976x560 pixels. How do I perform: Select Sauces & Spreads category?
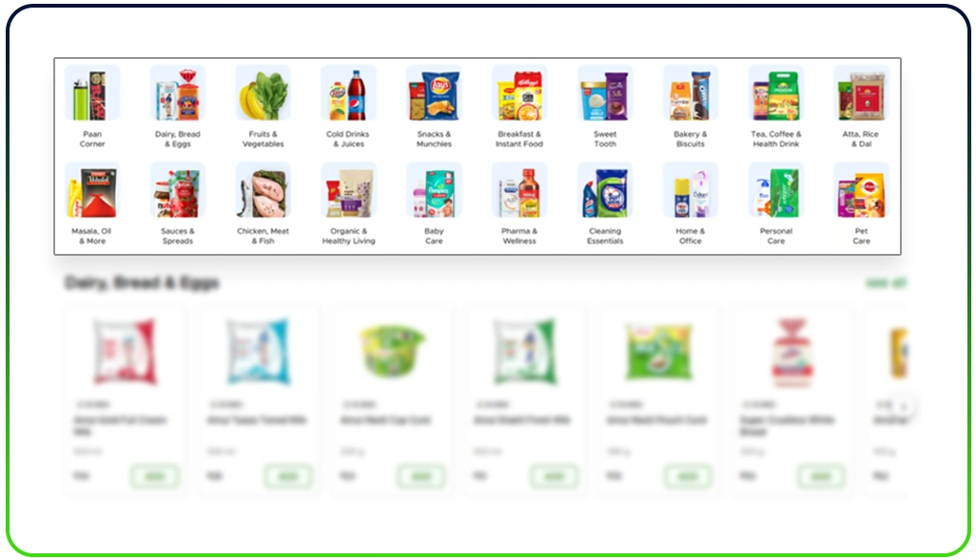point(177,203)
